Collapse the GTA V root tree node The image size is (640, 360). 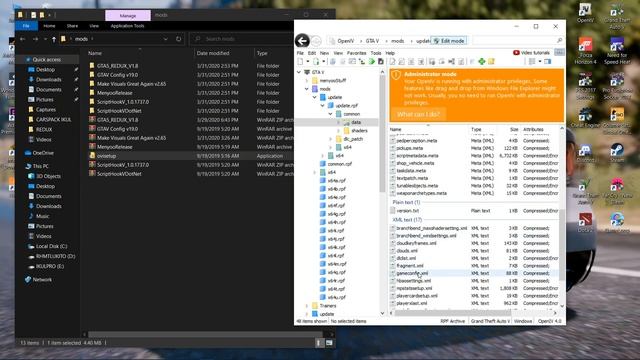coord(299,72)
